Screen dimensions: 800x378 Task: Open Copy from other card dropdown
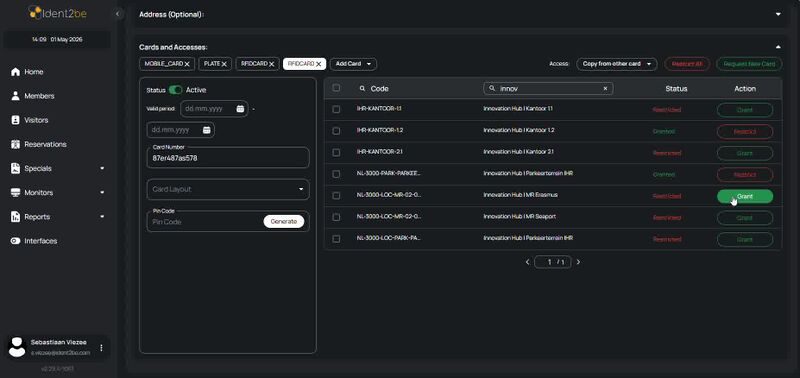[617, 64]
